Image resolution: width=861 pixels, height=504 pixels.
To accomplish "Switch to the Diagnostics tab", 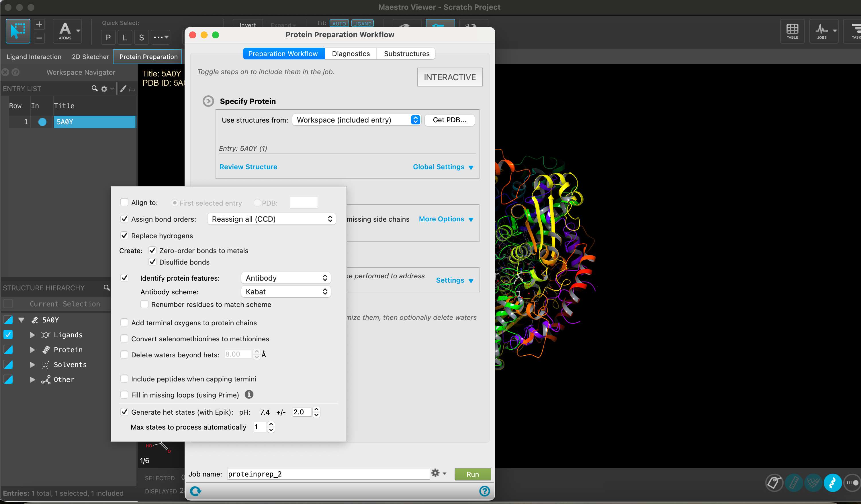I will [351, 53].
